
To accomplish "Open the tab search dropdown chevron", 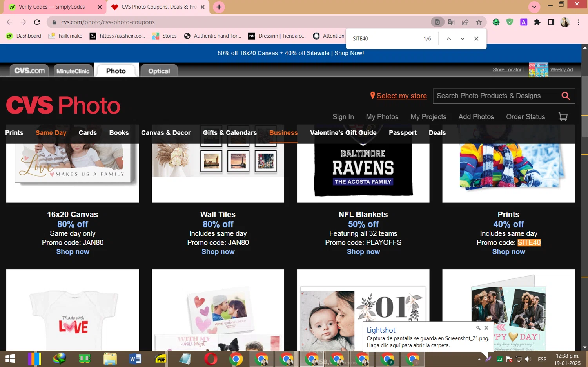I will [534, 7].
